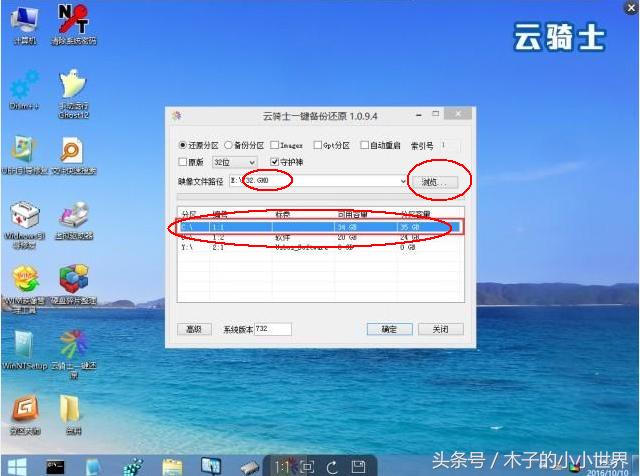Screen dimensions: 640x476
Task: Click the 高级 advanced button
Action: pyautogui.click(x=194, y=329)
